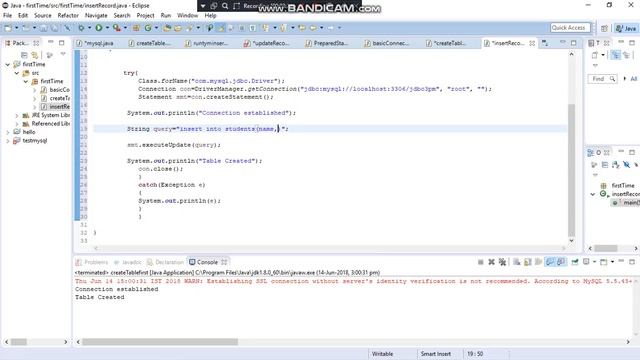
Task: Show hidden editor tabs list
Action: [x=545, y=43]
